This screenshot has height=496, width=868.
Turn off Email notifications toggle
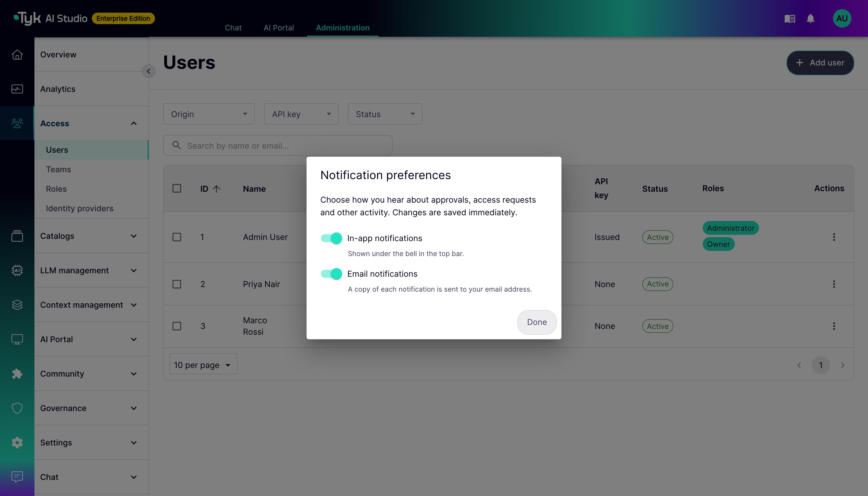331,274
